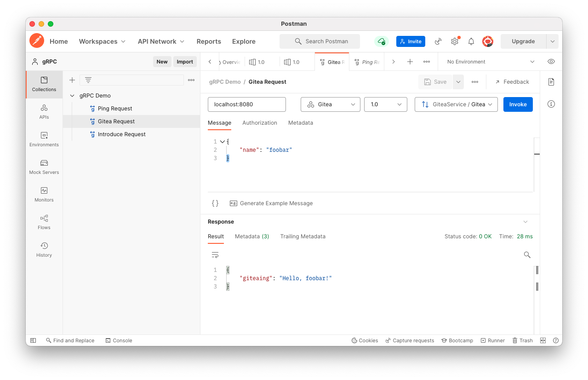Click the beautify braces icon
Screen dimensions: 588x380
[215, 203]
